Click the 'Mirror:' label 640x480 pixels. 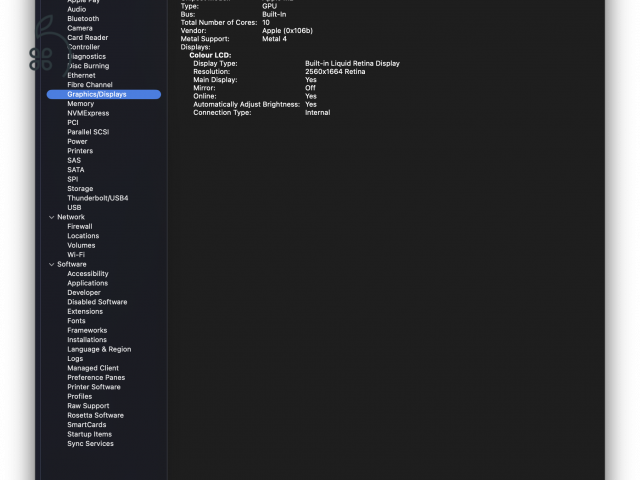[204, 88]
